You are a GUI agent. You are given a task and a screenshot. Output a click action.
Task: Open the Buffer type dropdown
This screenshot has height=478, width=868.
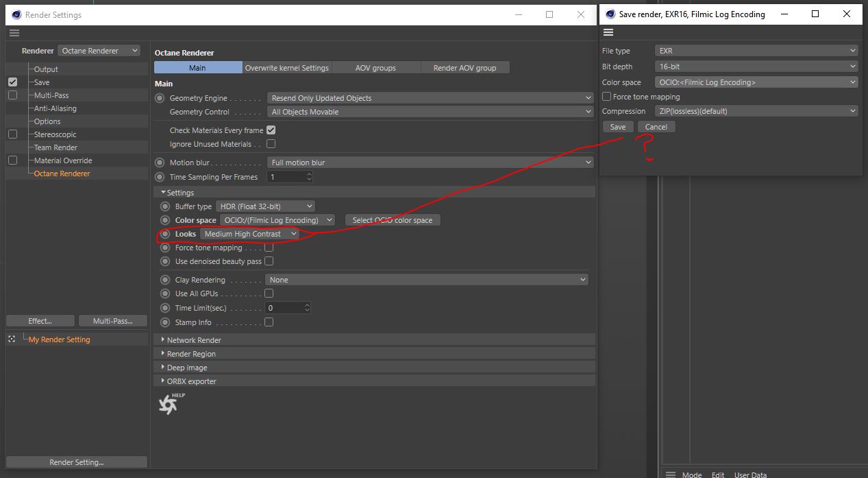pyautogui.click(x=265, y=206)
